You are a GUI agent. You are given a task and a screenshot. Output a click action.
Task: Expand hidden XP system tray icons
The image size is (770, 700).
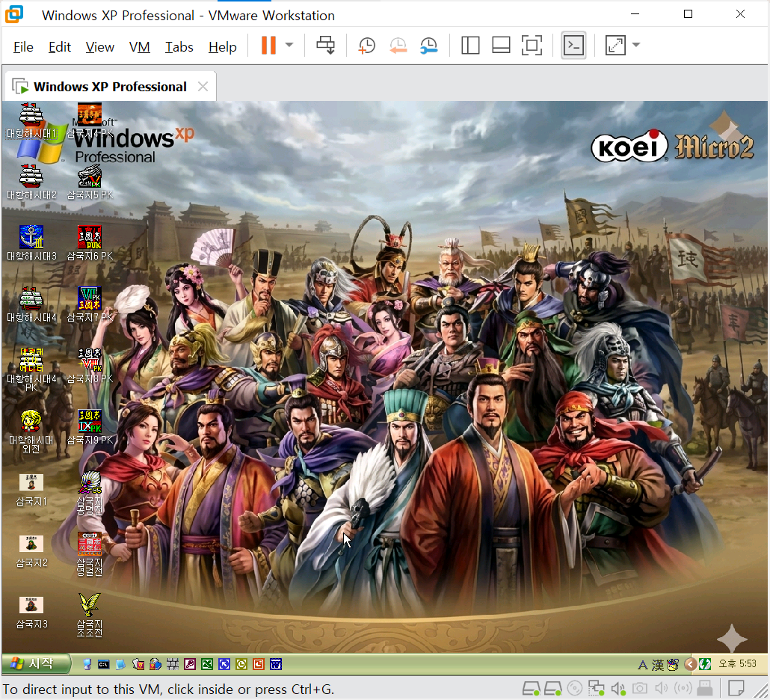tap(690, 665)
